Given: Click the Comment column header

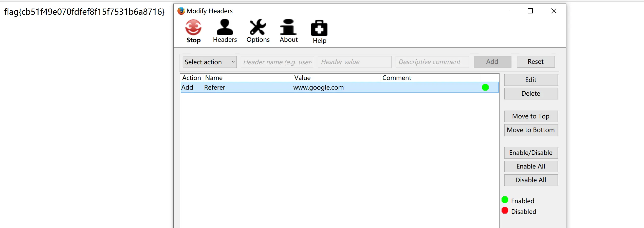Looking at the screenshot, I should pyautogui.click(x=430, y=78).
